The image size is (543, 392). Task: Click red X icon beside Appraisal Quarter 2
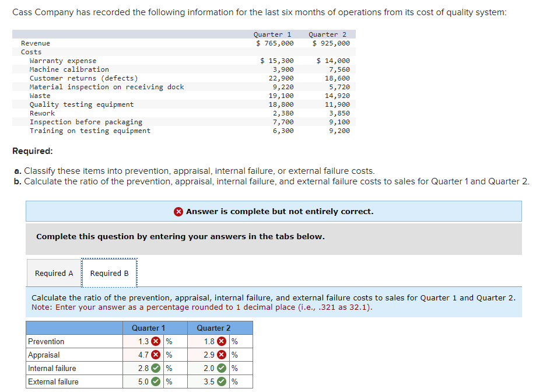tap(222, 355)
